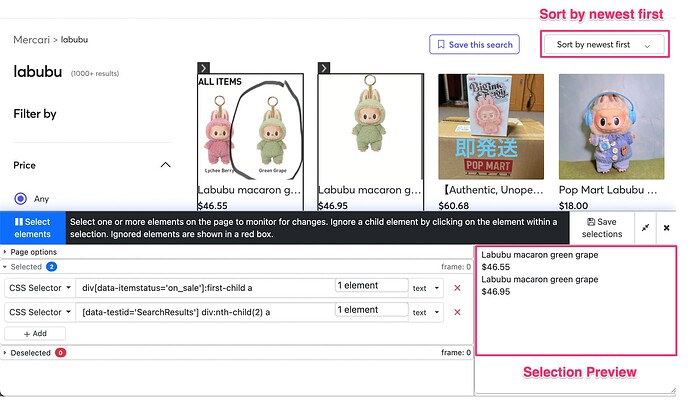Click the $60.68 price text

point(454,206)
